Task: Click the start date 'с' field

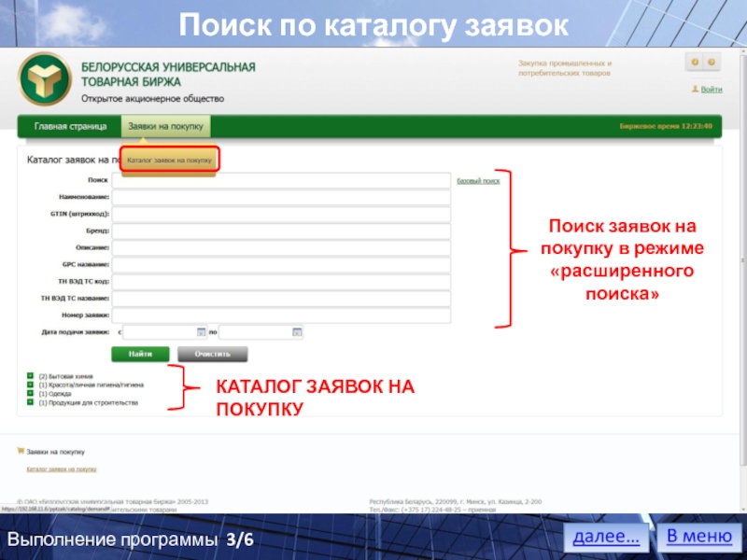Action: click(164, 332)
